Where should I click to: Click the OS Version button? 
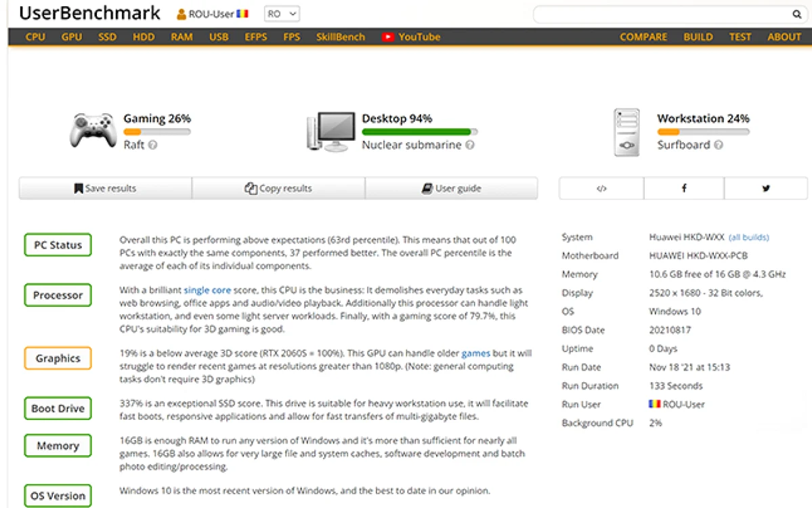58,496
